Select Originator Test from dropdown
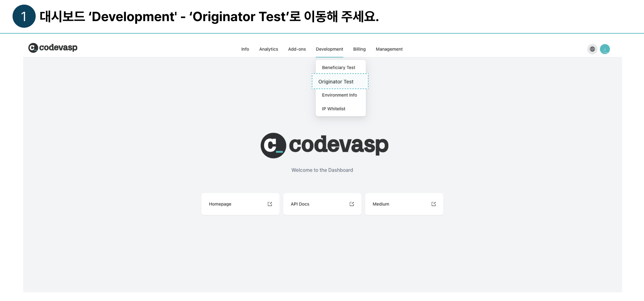Image resolution: width=644 pixels, height=301 pixels. pyautogui.click(x=340, y=82)
